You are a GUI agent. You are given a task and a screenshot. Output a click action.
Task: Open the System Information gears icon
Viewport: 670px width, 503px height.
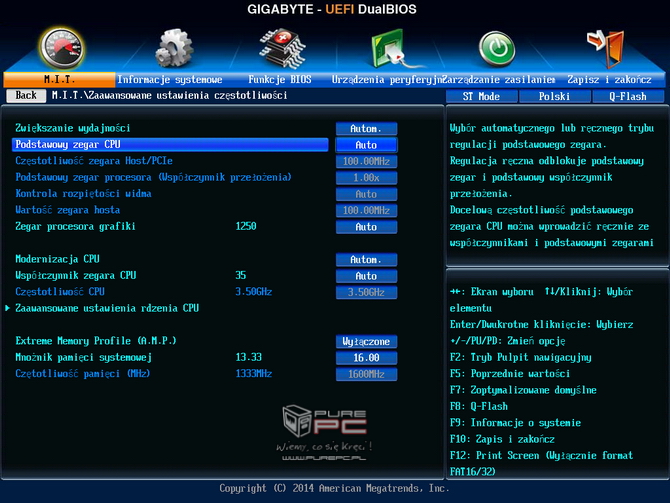(174, 48)
